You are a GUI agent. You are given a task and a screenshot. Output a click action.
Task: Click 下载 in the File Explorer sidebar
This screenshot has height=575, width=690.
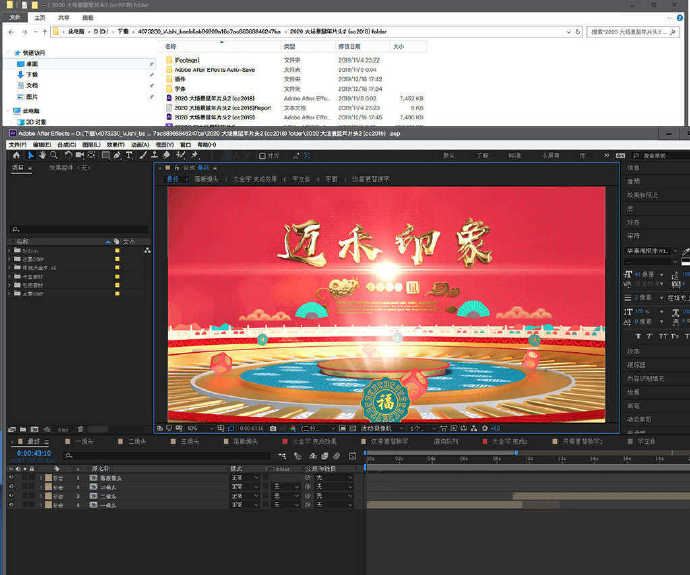click(x=33, y=75)
